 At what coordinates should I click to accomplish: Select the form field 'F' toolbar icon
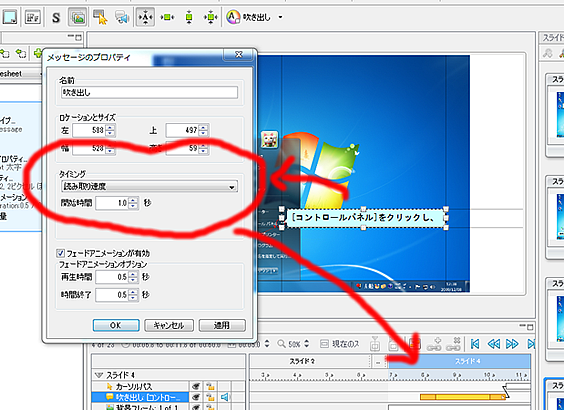pos(33,17)
